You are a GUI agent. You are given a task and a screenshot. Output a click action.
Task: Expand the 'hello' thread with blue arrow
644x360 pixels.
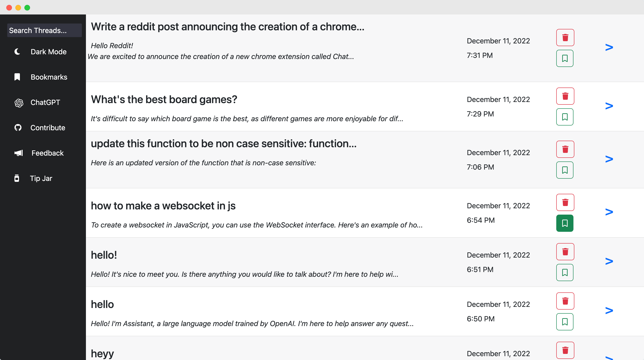[609, 310]
